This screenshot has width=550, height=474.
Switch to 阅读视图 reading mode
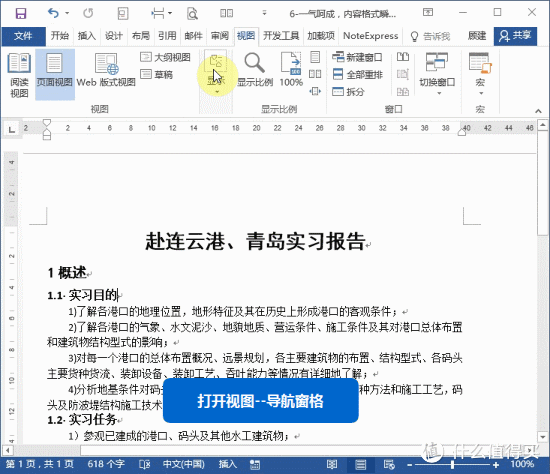(x=19, y=75)
